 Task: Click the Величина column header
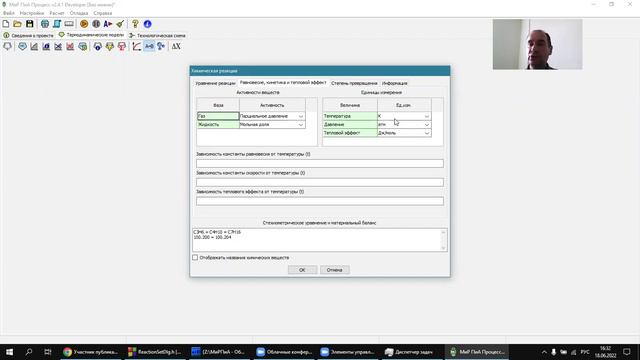click(x=350, y=105)
